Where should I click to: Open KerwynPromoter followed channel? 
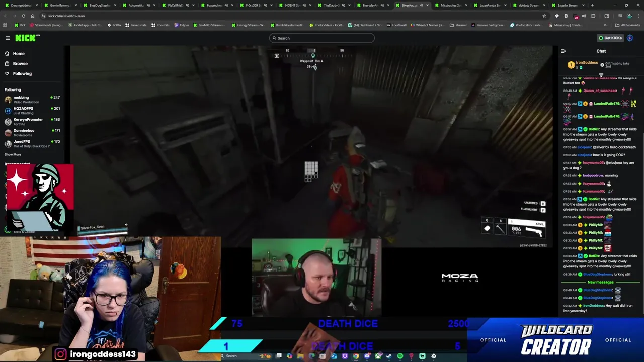[x=32, y=121]
